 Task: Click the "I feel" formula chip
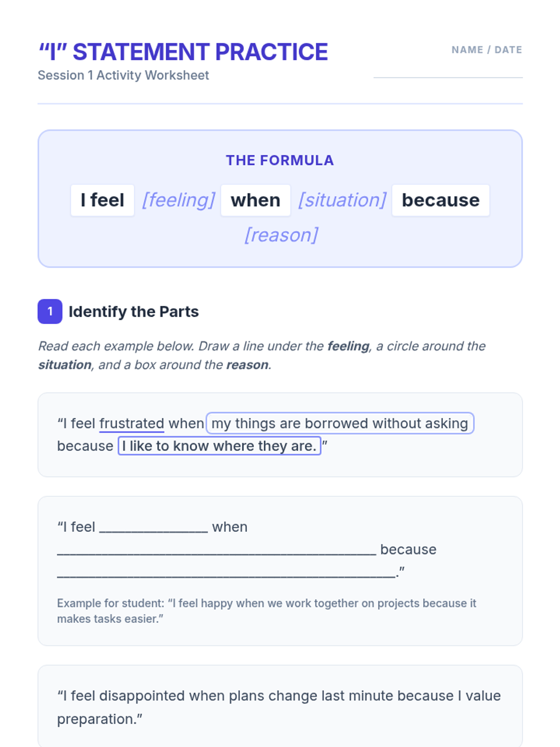coord(102,200)
